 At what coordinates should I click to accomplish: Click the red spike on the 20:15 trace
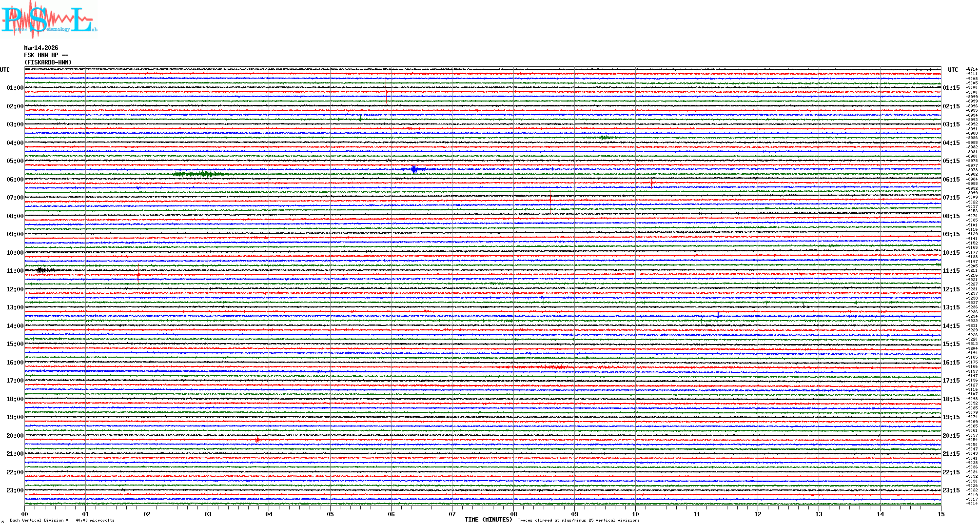point(257,440)
